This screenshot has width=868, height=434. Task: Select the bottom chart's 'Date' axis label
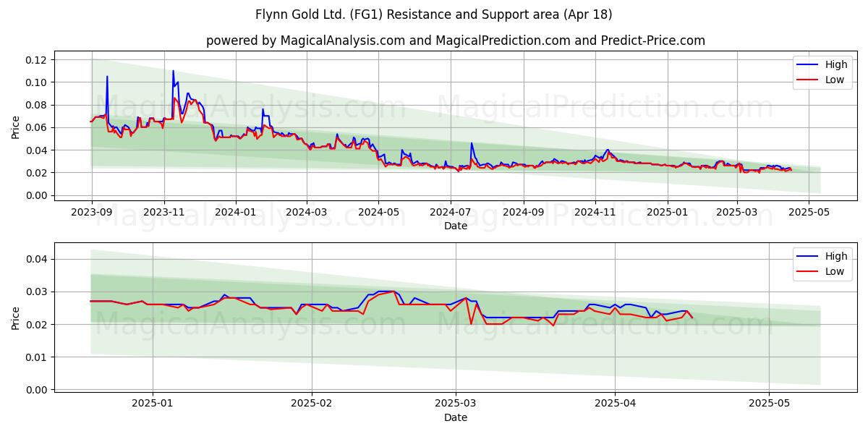456,418
